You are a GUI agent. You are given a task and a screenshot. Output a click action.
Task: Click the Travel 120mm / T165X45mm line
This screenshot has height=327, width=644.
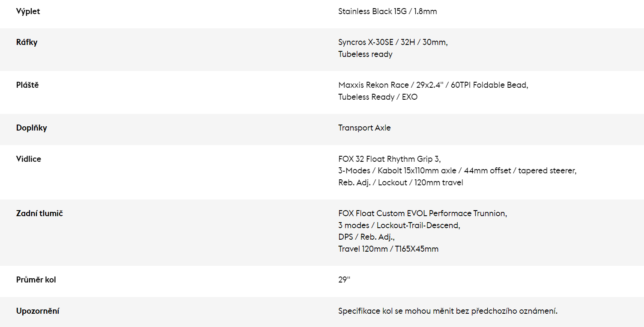coord(388,249)
